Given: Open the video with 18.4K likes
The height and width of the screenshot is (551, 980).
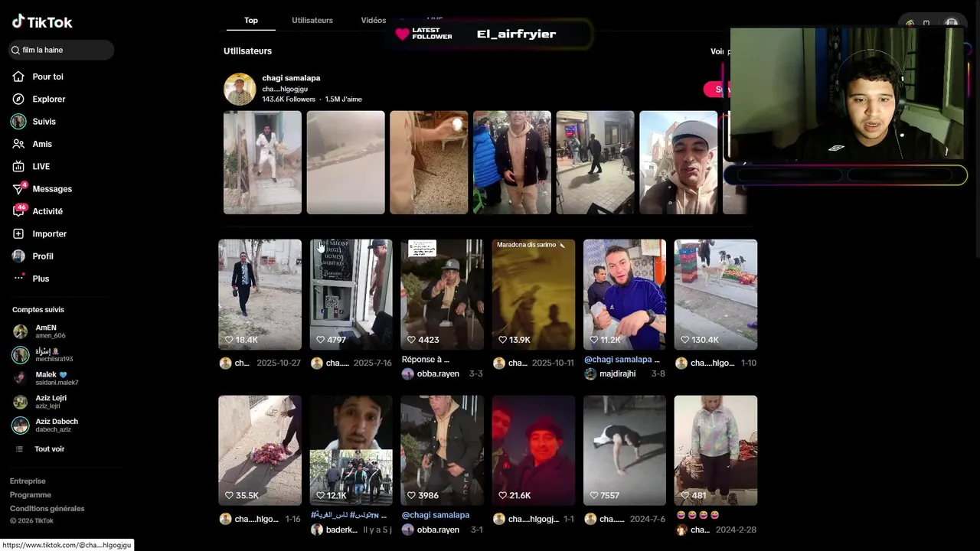Looking at the screenshot, I should 260,295.
